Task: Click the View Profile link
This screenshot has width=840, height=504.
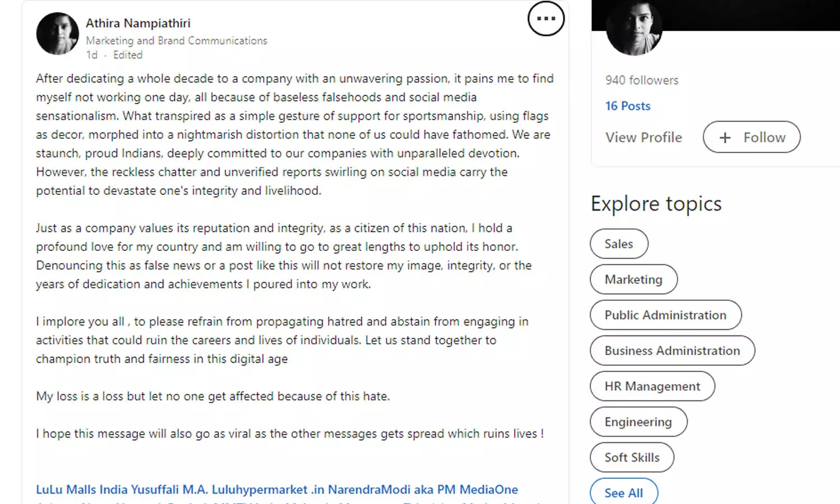Action: (643, 137)
